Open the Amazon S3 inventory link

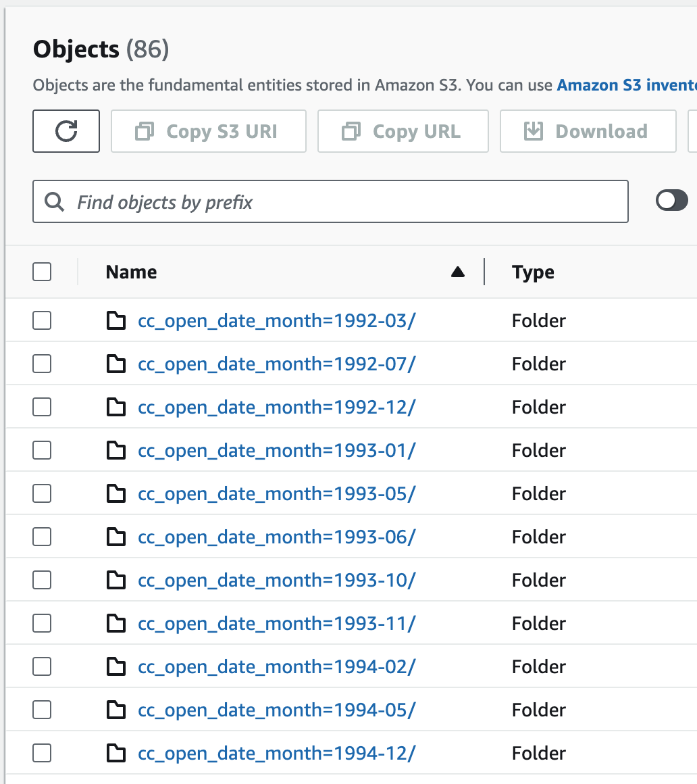627,85
